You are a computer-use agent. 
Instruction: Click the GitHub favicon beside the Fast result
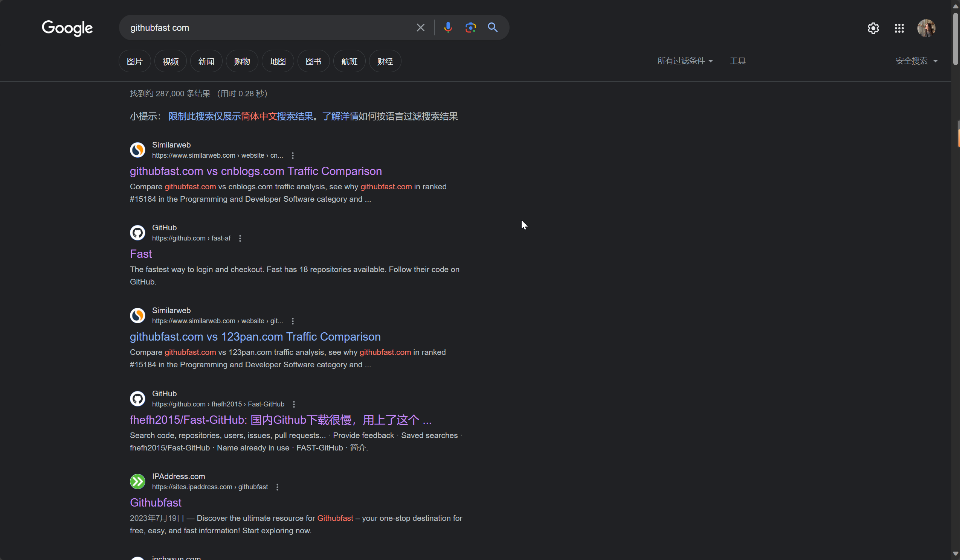(137, 232)
